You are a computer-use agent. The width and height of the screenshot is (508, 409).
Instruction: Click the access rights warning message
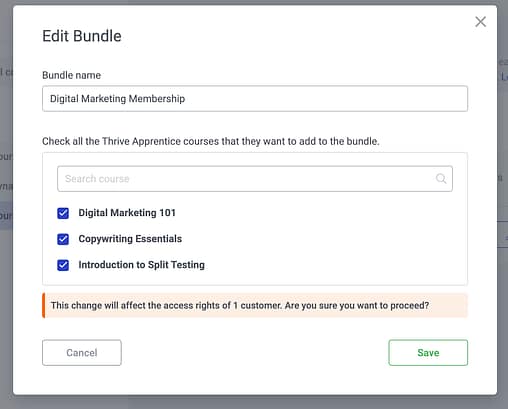point(240,305)
